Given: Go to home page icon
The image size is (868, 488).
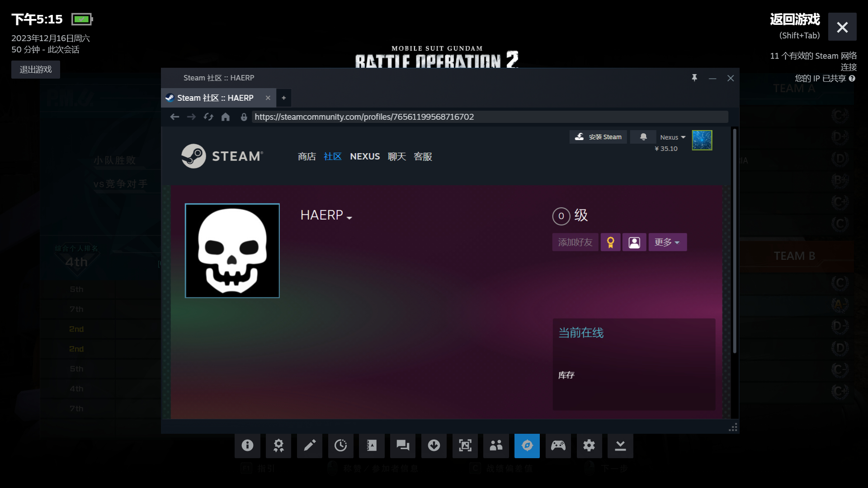Looking at the screenshot, I should click(226, 117).
